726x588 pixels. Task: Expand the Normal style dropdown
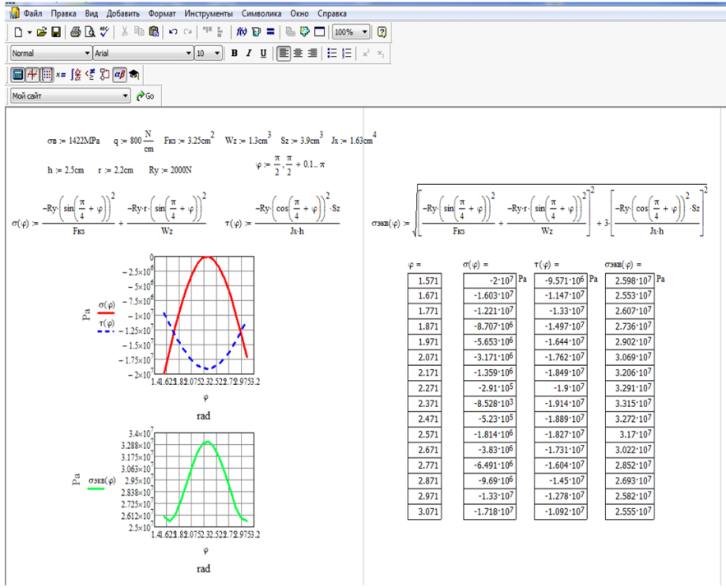pyautogui.click(x=87, y=53)
